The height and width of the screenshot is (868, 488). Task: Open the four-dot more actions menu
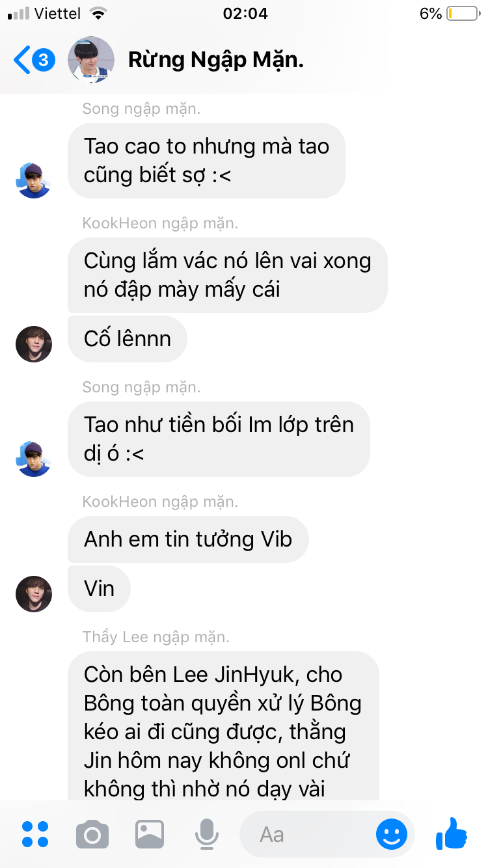35,834
